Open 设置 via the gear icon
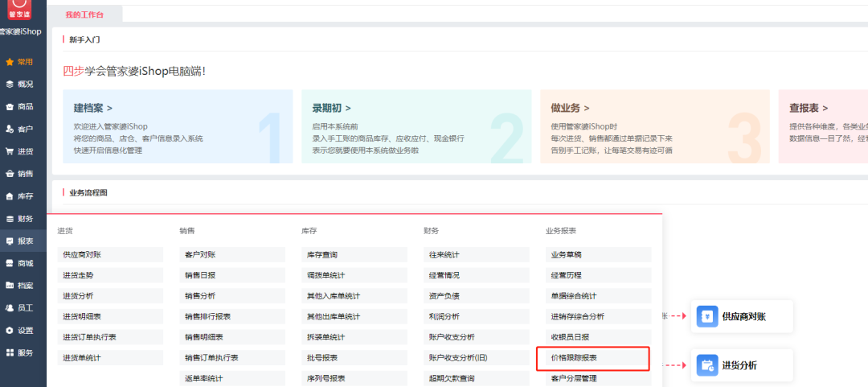868x387 pixels. click(10, 331)
